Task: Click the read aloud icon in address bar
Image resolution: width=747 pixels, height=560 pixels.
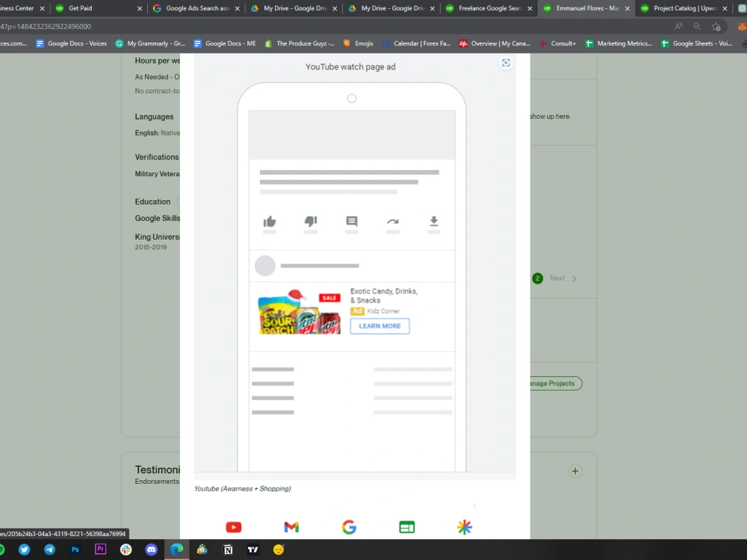Action: 678,27
